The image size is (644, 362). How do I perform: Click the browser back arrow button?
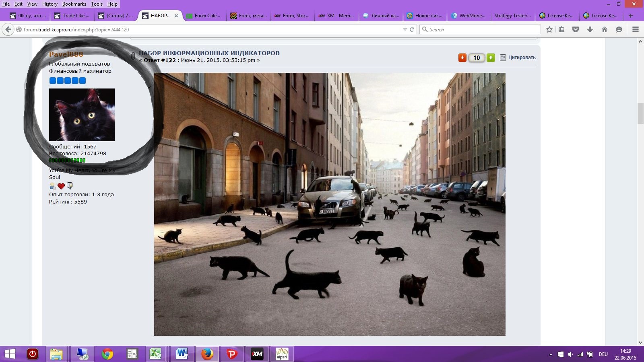[x=8, y=29]
